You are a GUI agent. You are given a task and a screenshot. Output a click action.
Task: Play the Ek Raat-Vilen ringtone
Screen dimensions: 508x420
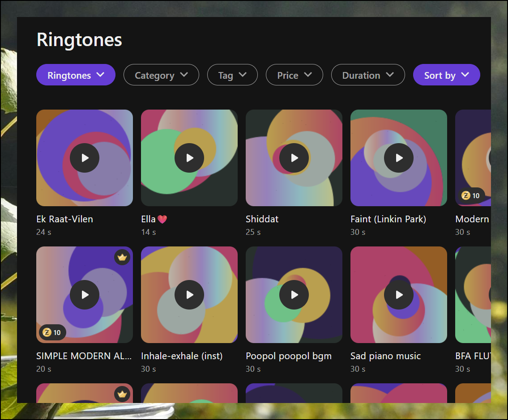click(85, 158)
